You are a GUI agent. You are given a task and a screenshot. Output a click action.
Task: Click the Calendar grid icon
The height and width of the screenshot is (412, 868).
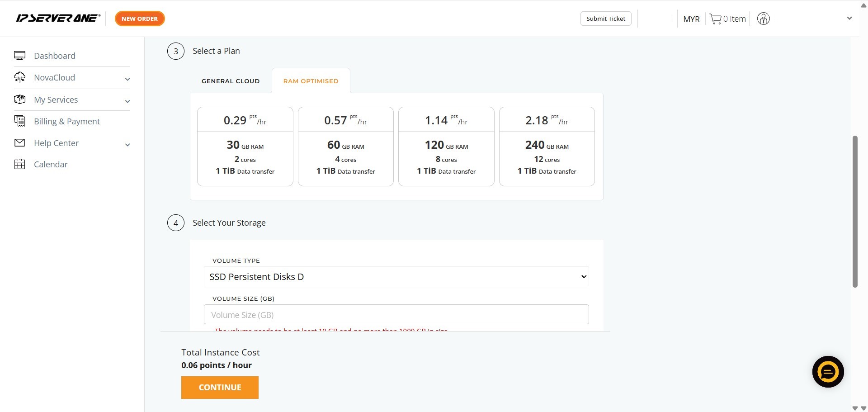(x=19, y=164)
